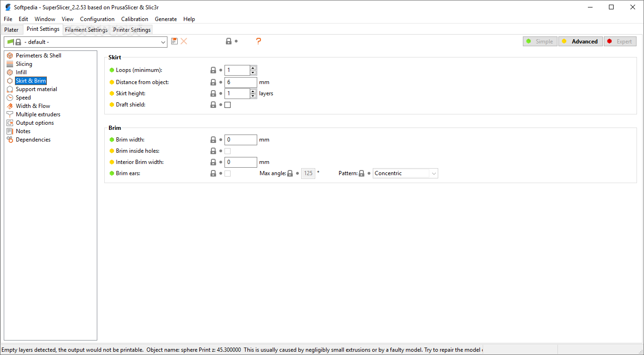
Task: Switch to the Plater tab
Action: (12, 30)
